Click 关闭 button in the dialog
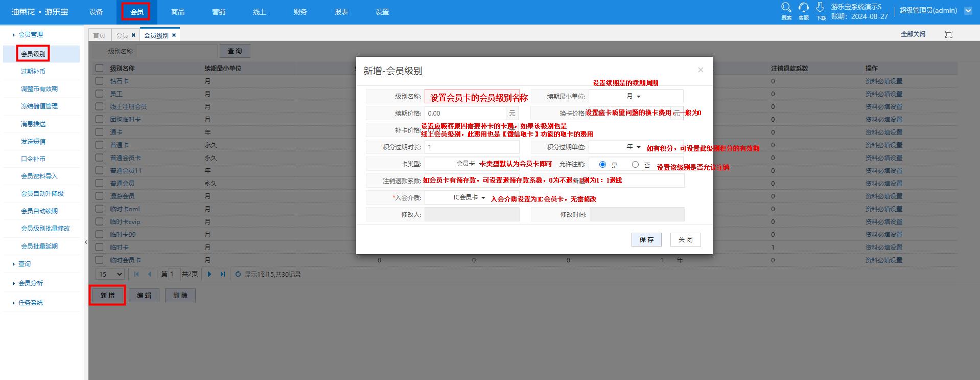 (685, 239)
